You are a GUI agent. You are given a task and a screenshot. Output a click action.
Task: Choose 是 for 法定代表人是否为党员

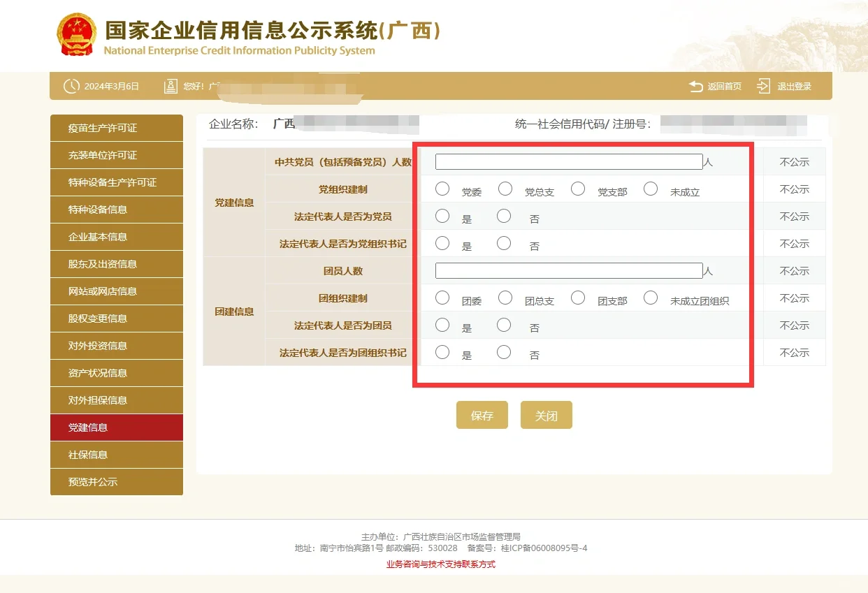pos(442,216)
